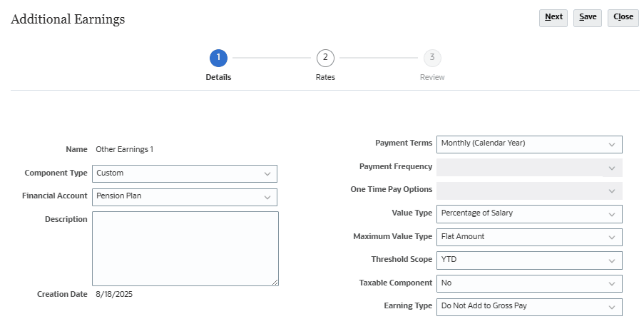This screenshot has width=644, height=329.
Task: Click the Description resize handle
Action: point(275,282)
